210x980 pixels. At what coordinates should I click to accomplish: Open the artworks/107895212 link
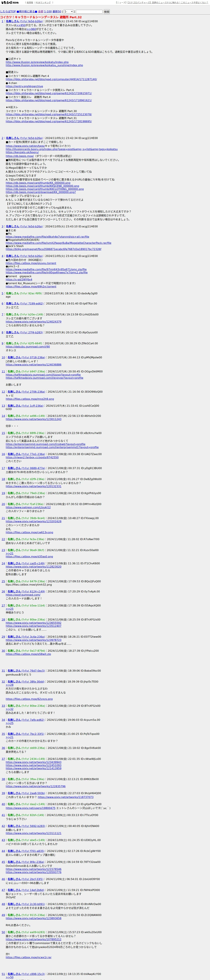34,939
